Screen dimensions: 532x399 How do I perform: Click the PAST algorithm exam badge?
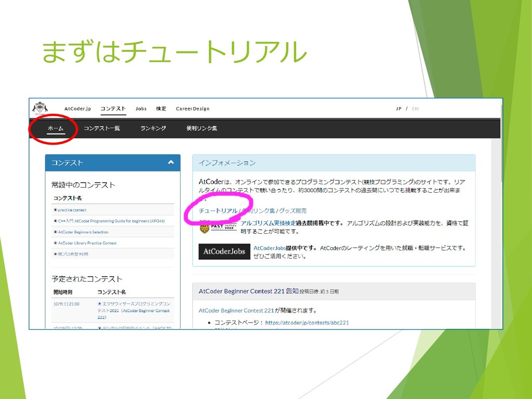coord(218,228)
